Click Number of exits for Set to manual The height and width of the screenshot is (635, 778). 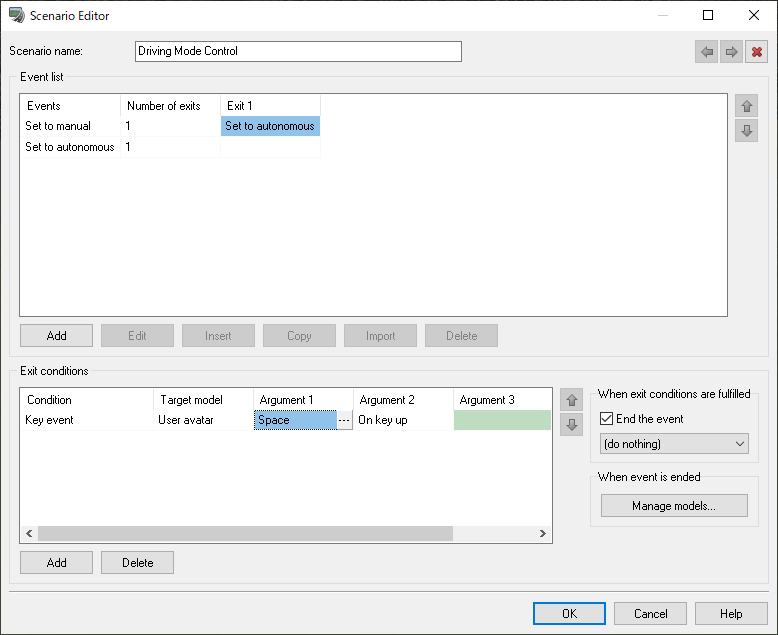coord(170,126)
